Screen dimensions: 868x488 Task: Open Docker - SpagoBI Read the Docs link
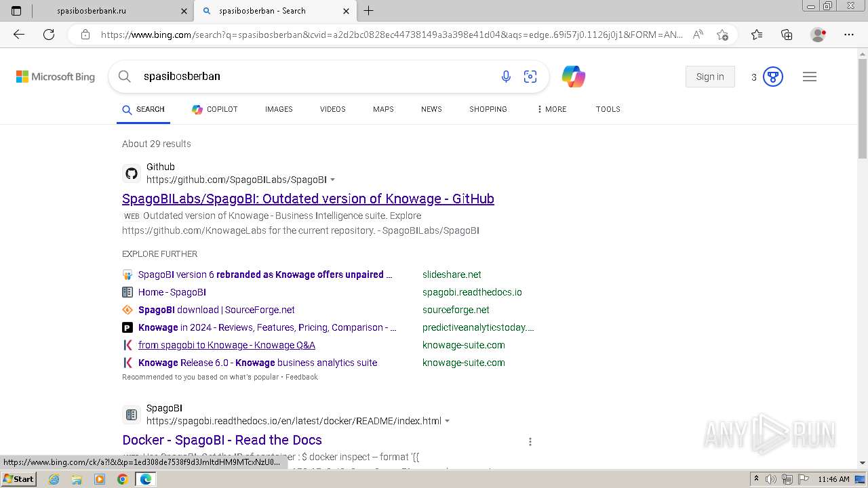tap(222, 440)
